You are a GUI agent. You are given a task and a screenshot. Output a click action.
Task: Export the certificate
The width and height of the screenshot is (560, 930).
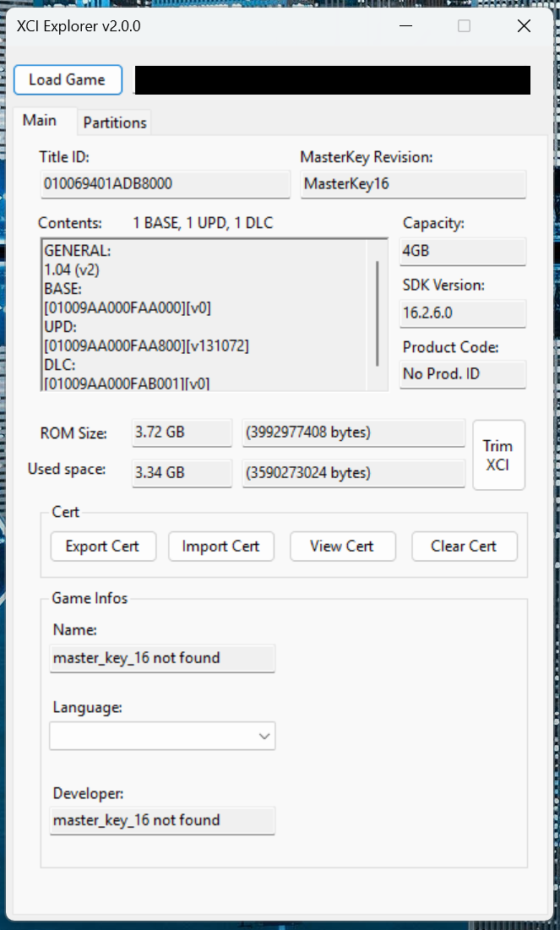click(103, 546)
